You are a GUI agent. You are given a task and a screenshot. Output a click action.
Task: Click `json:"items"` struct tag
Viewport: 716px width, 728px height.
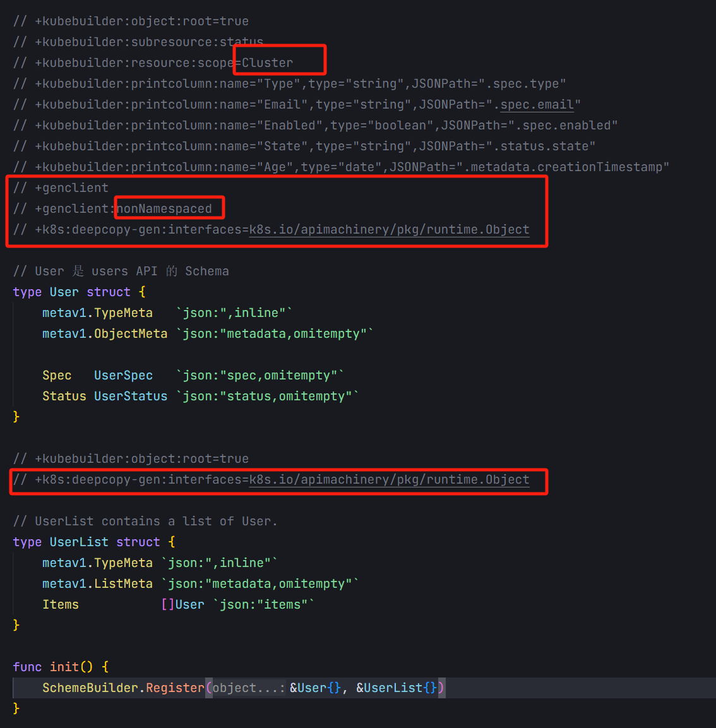264,604
